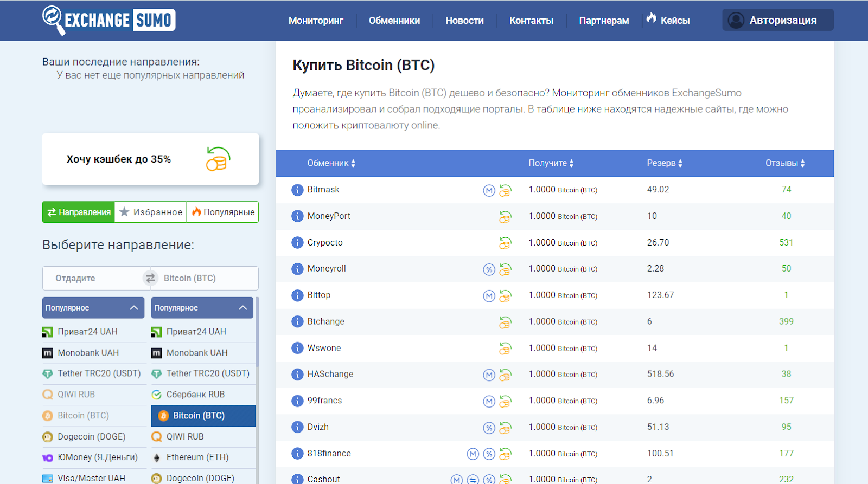
Task: Open the Crypocto exchanger link
Action: 325,242
